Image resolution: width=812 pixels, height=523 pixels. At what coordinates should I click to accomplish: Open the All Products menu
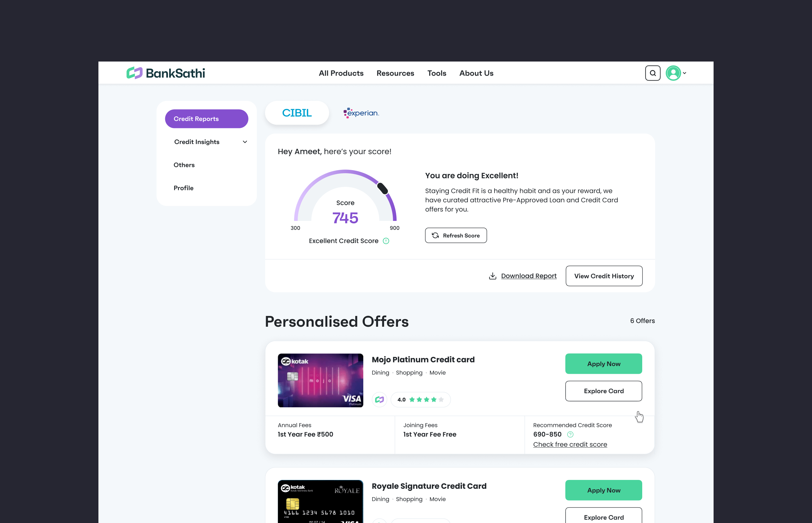(x=341, y=73)
